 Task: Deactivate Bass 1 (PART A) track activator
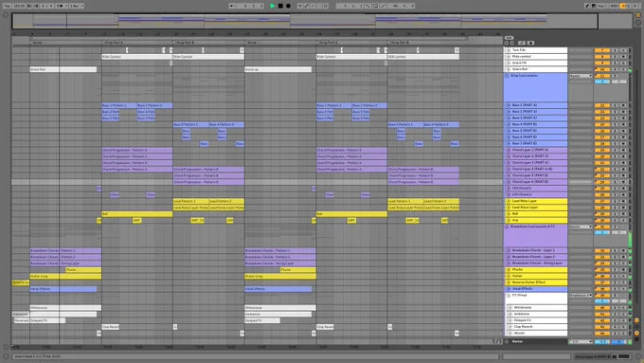point(602,105)
